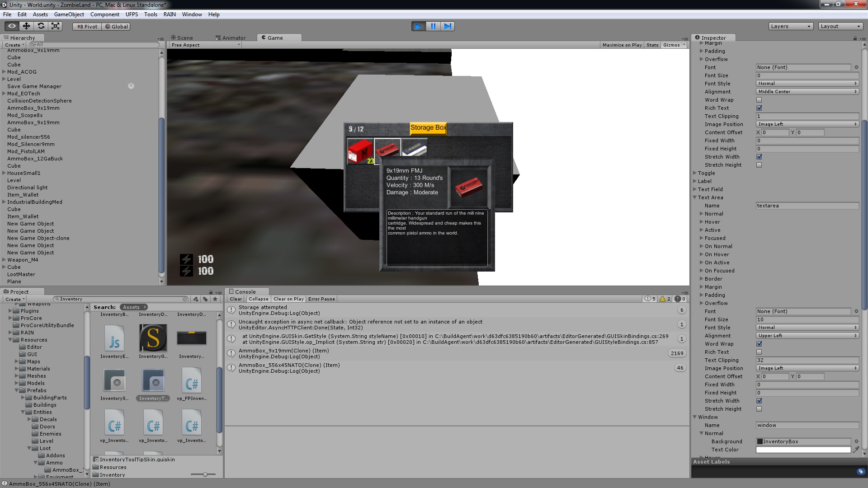This screenshot has width=868, height=488.
Task: Expand Mod_ACOG in Hierarchy
Action: click(4, 72)
